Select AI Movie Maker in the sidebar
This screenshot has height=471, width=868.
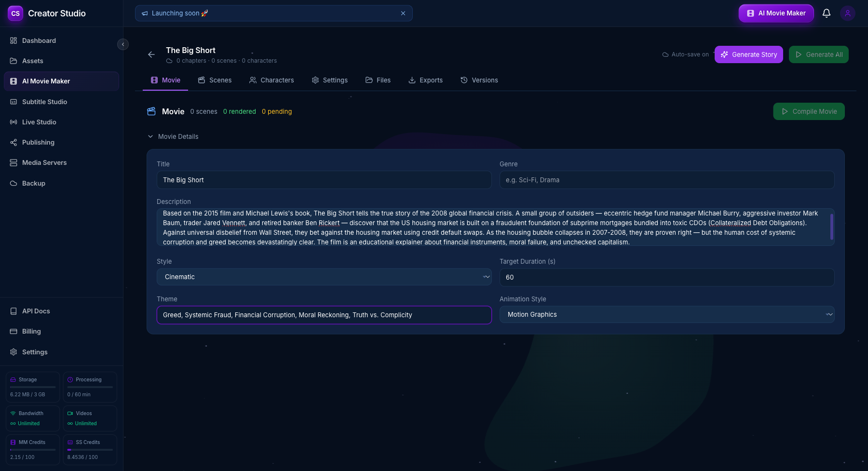tap(61, 81)
